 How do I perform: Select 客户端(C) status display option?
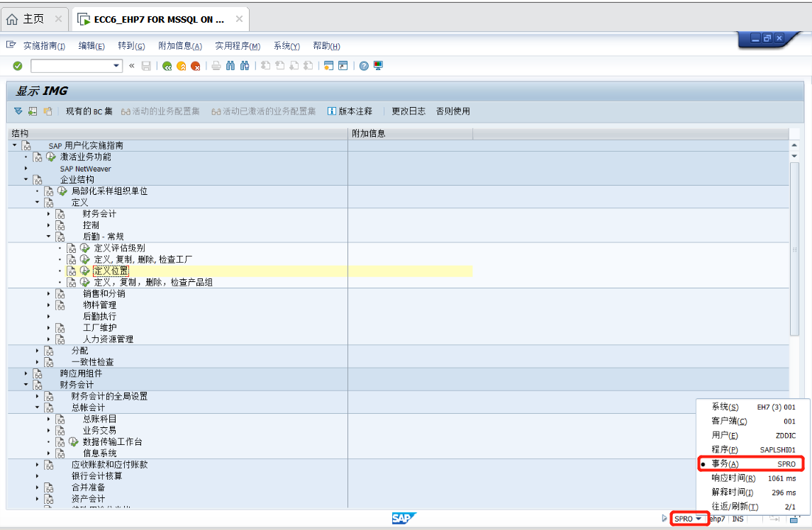(751, 422)
